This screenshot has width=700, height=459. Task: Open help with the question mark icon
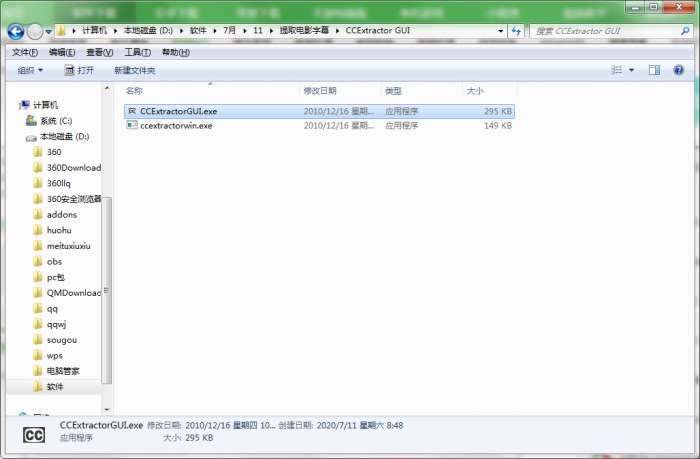(x=679, y=70)
